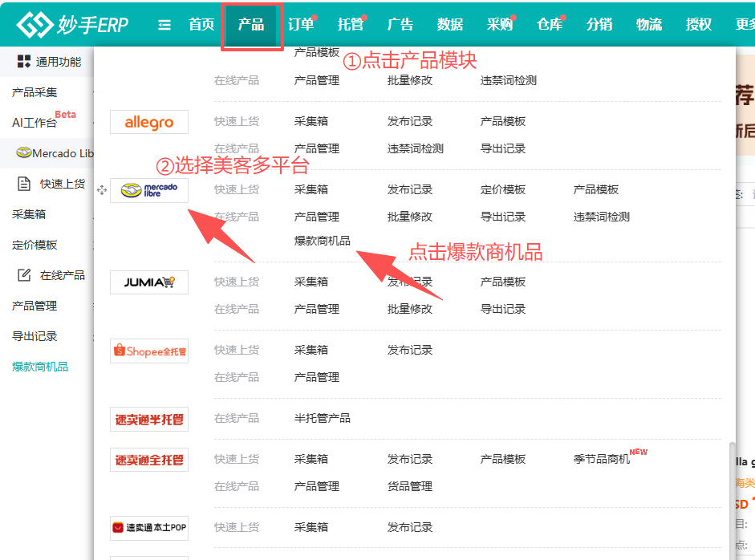The width and height of the screenshot is (755, 560).
Task: Click 定价模板 in Mercado Libre row
Action: point(503,189)
